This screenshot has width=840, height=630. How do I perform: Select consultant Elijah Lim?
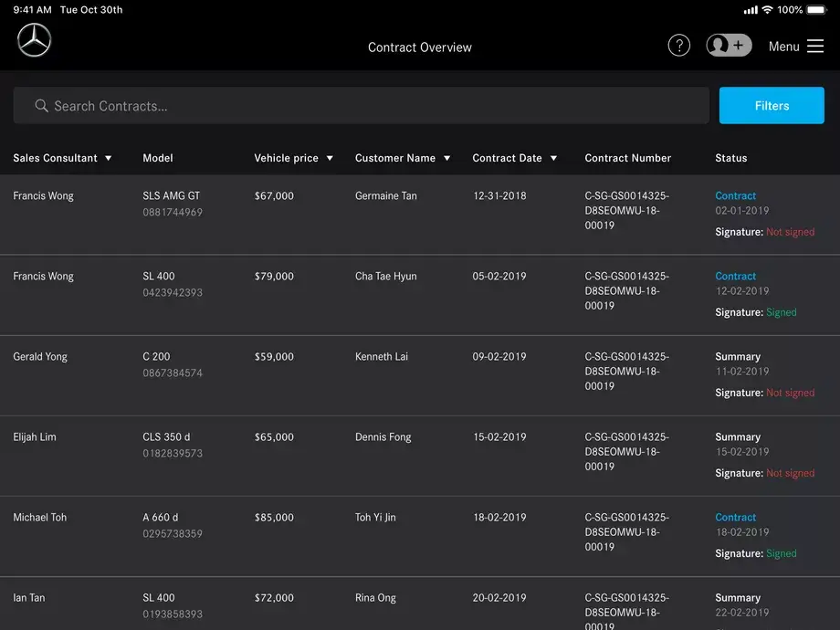(x=35, y=436)
